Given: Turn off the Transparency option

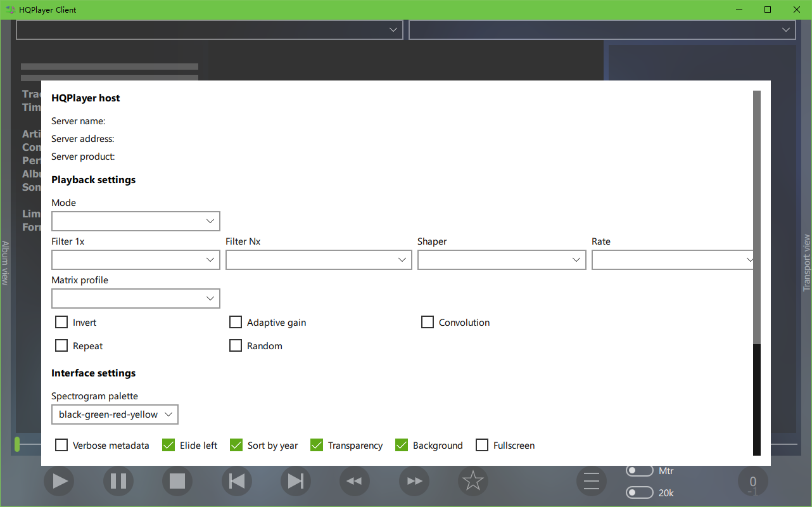Looking at the screenshot, I should (x=317, y=445).
